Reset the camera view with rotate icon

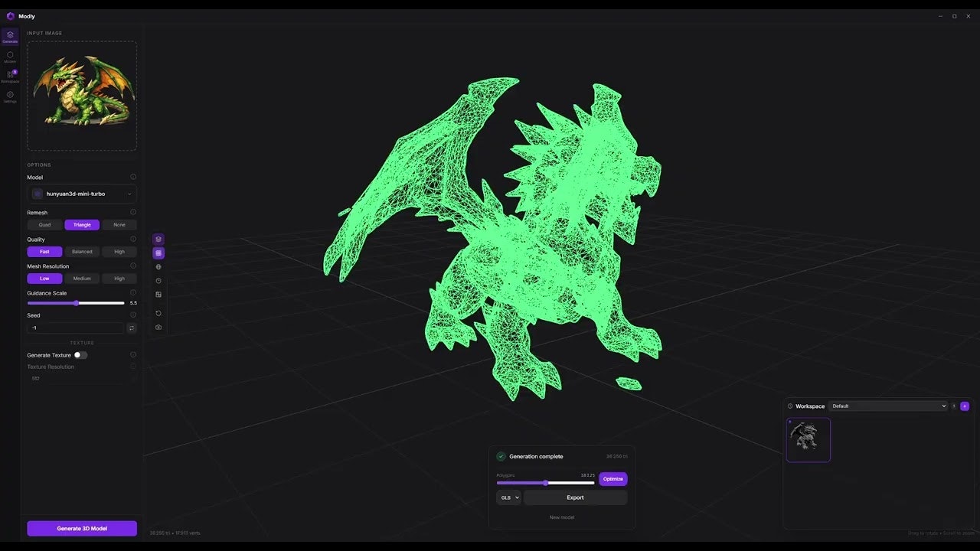[x=158, y=313]
